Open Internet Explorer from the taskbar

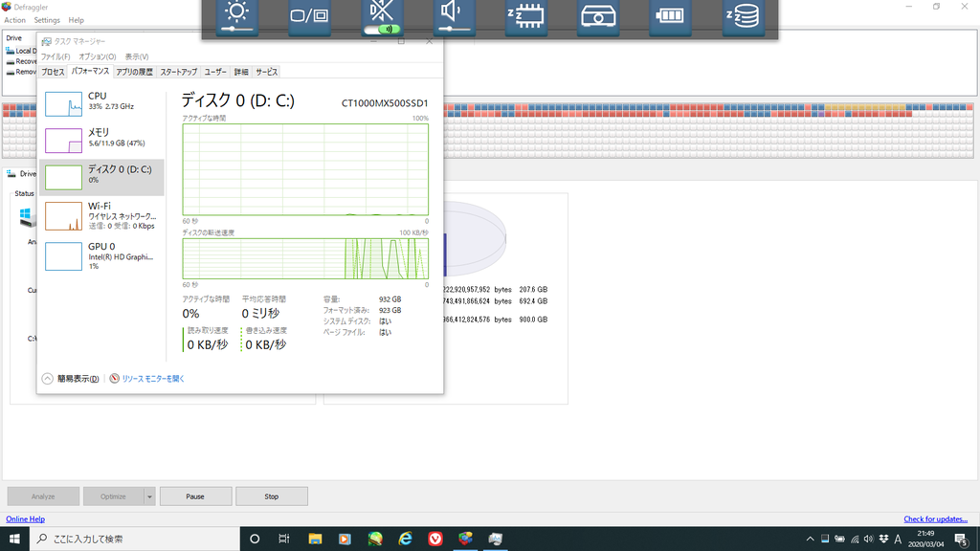point(406,539)
